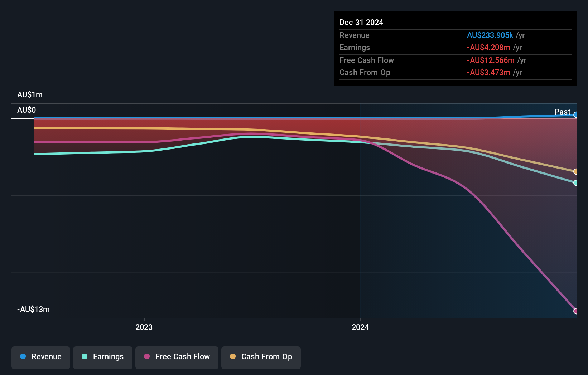Click the 2023 x-axis label
This screenshot has width=588, height=375.
pos(144,327)
